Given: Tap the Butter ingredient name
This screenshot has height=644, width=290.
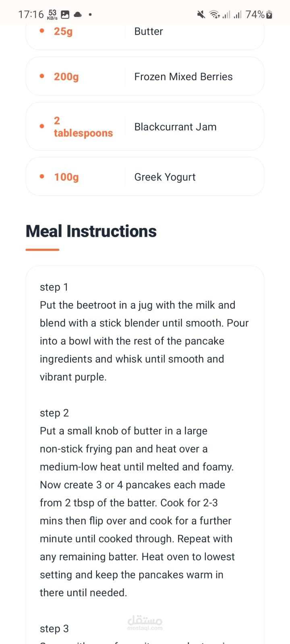Looking at the screenshot, I should click(149, 31).
